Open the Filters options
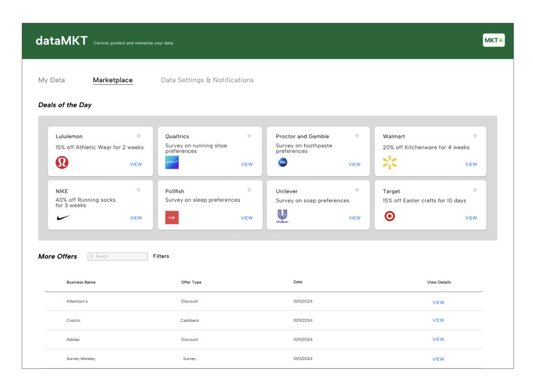The image size is (533, 392). (x=161, y=256)
